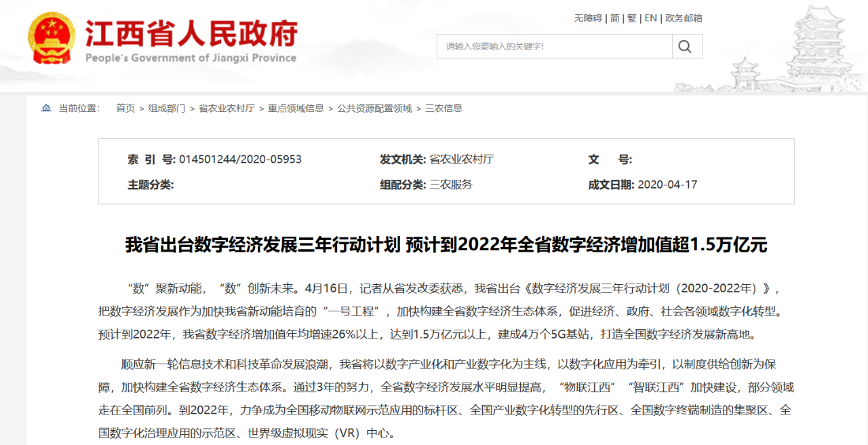Open the 无障碍 accessibility link

click(x=588, y=18)
